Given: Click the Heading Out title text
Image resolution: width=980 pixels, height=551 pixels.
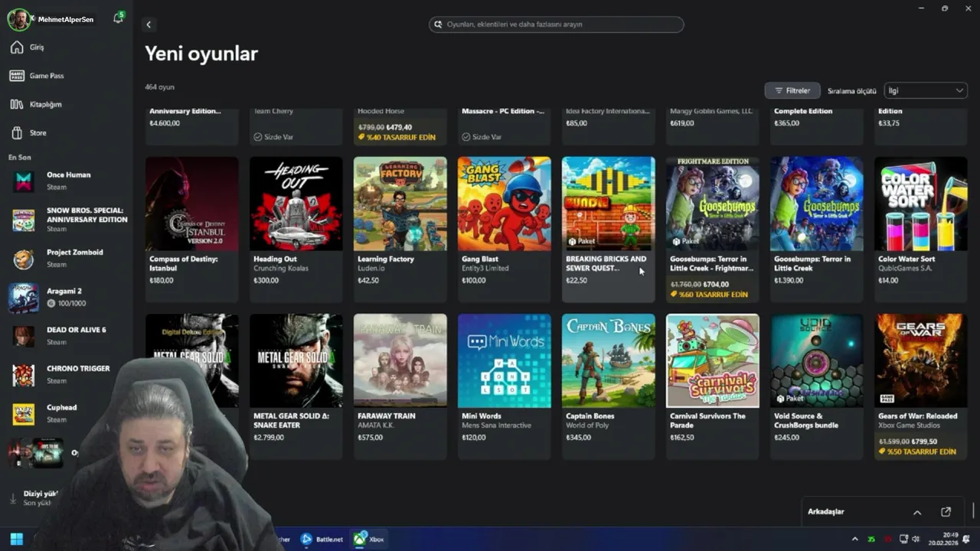Looking at the screenshot, I should pos(275,259).
